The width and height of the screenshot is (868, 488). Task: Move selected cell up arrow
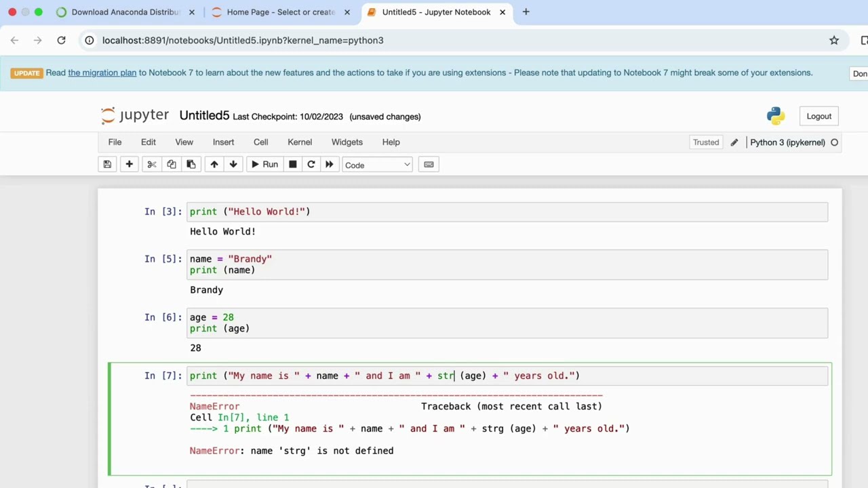[214, 164]
